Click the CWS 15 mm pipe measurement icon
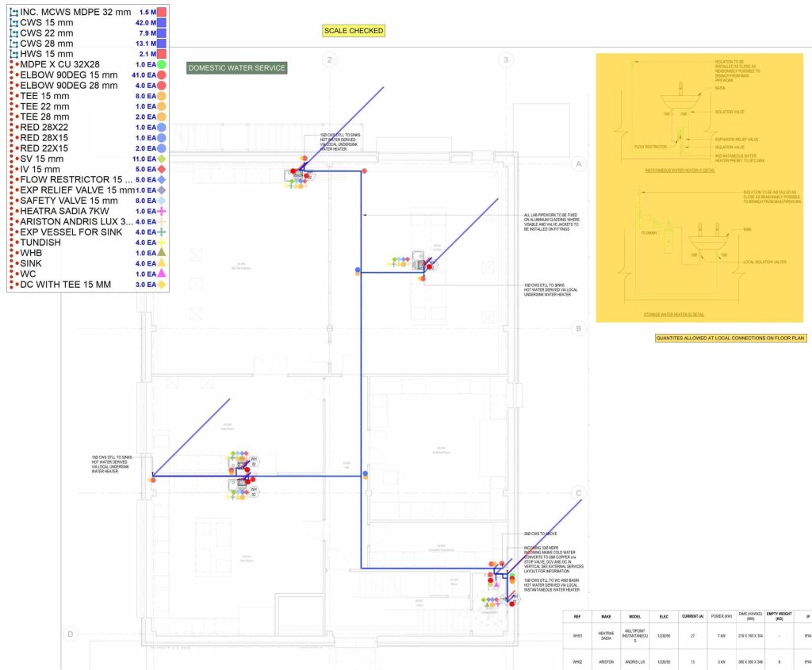 (x=13, y=23)
